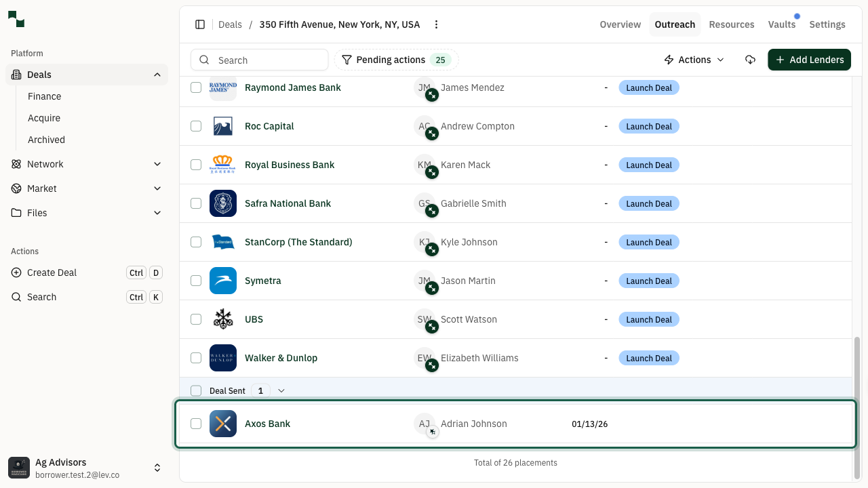This screenshot has height=488, width=868.
Task: Check the checkbox next to Safra National Bank
Action: 196,203
